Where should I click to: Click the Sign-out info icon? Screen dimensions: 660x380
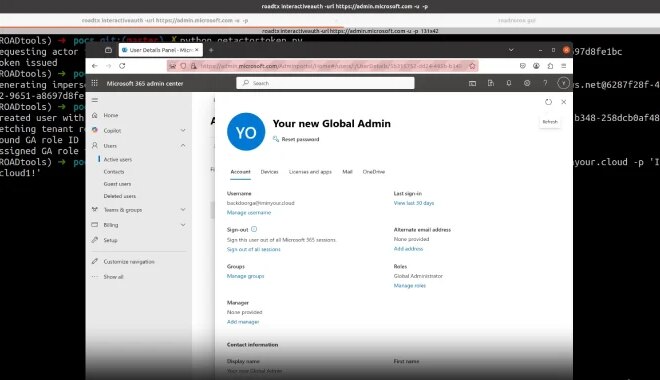click(254, 229)
